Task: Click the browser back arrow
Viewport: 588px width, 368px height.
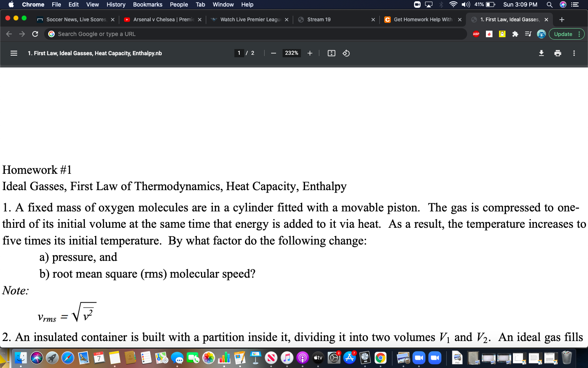Action: click(x=9, y=34)
